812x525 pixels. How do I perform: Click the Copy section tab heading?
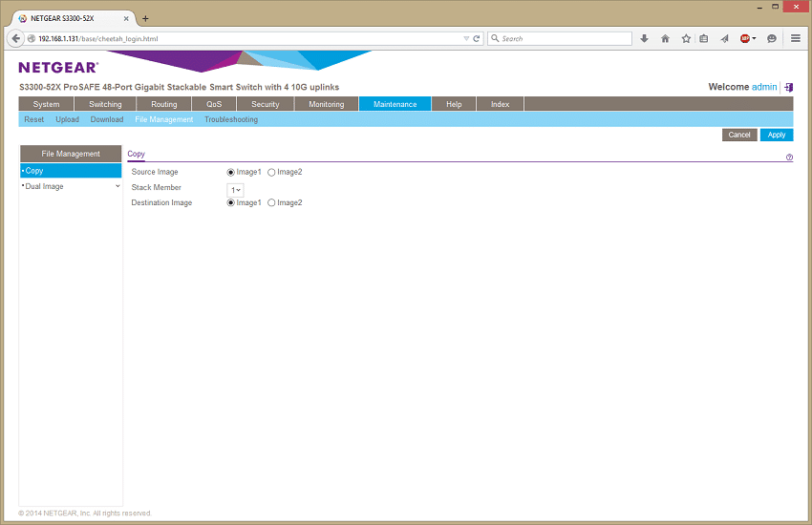pos(137,154)
